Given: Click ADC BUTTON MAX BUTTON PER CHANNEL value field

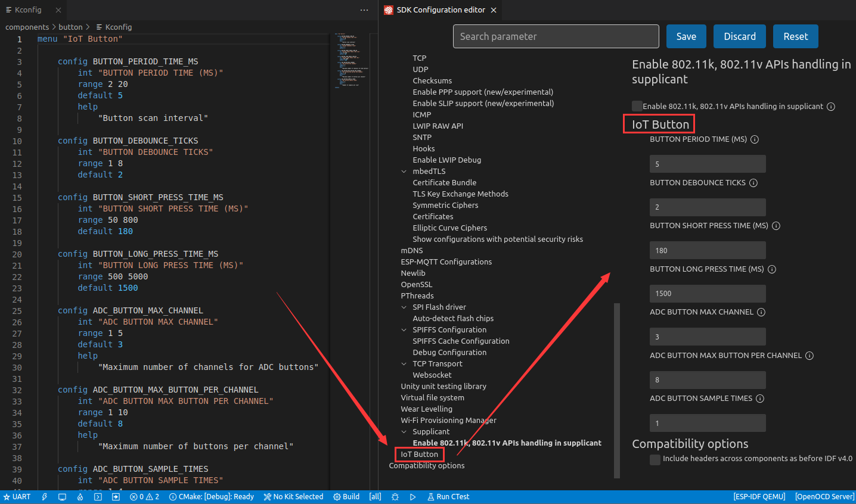Looking at the screenshot, I should 708,380.
